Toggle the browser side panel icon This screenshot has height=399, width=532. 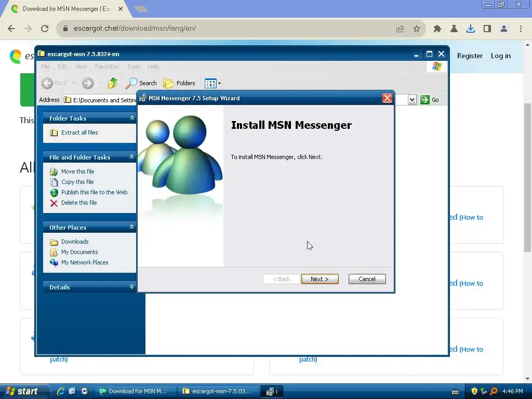487,29
